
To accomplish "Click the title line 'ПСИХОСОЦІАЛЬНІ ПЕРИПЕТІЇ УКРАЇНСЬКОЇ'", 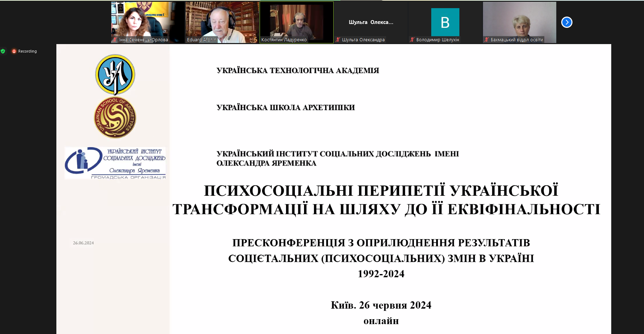I will 381,190.
